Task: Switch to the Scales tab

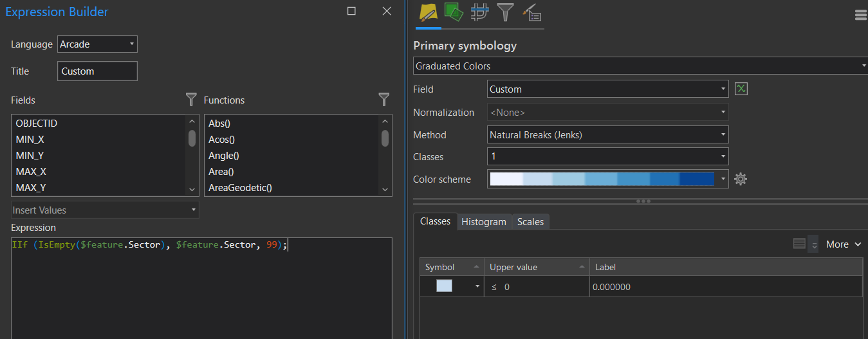Action: (531, 221)
